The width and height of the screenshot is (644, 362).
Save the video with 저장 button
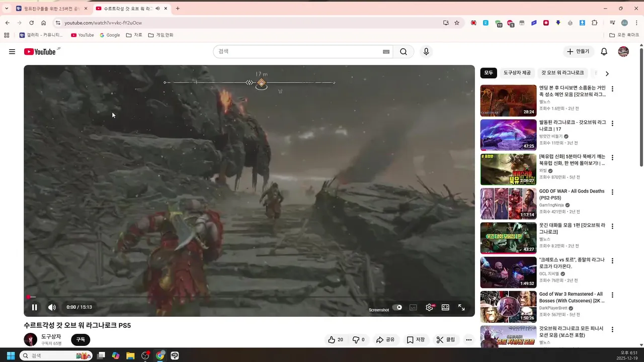(x=416, y=340)
